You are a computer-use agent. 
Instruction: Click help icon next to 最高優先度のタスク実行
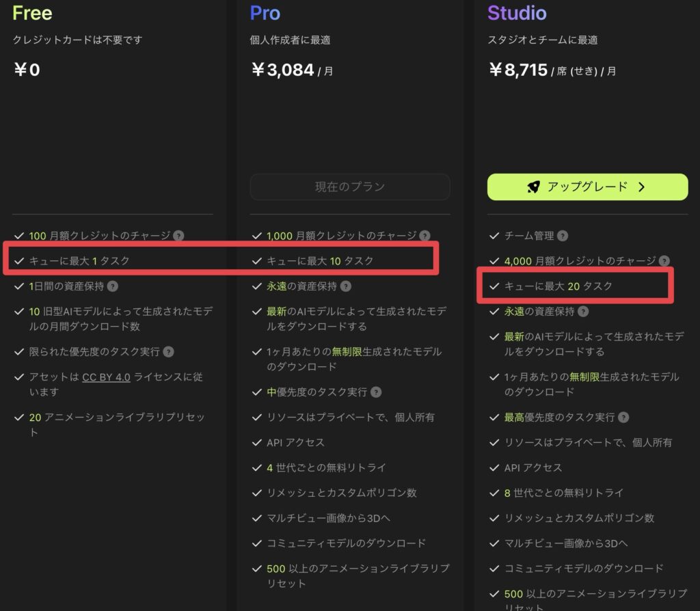click(623, 418)
